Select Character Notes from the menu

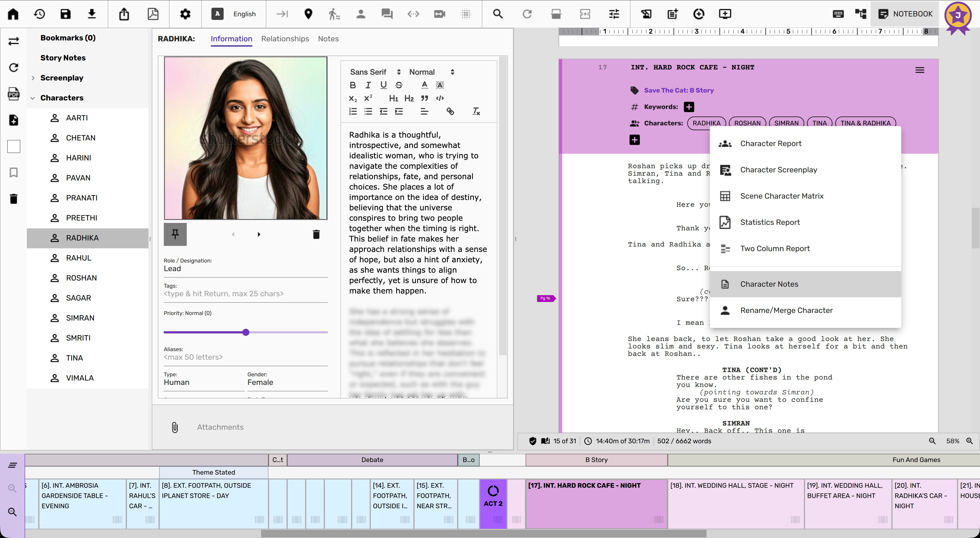pyautogui.click(x=769, y=284)
